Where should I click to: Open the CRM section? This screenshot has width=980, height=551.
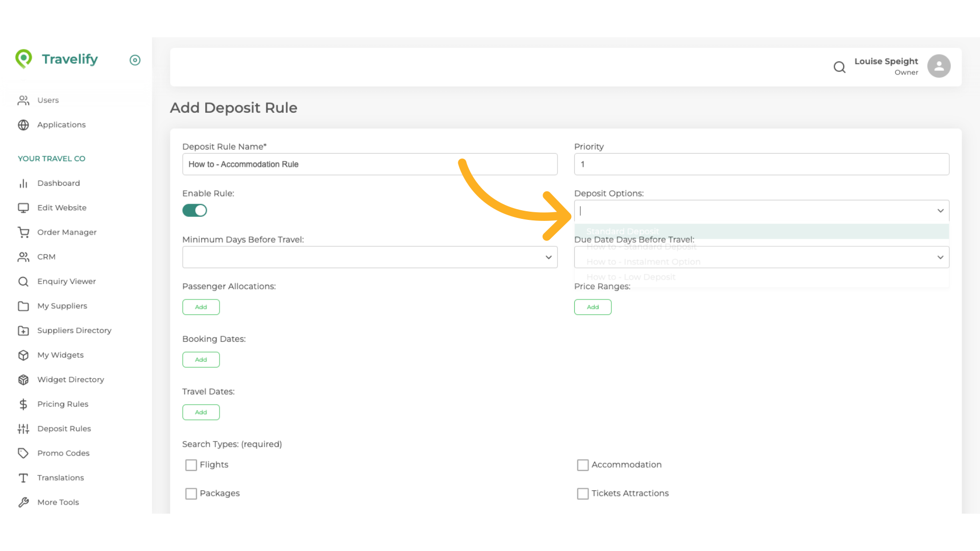(46, 257)
